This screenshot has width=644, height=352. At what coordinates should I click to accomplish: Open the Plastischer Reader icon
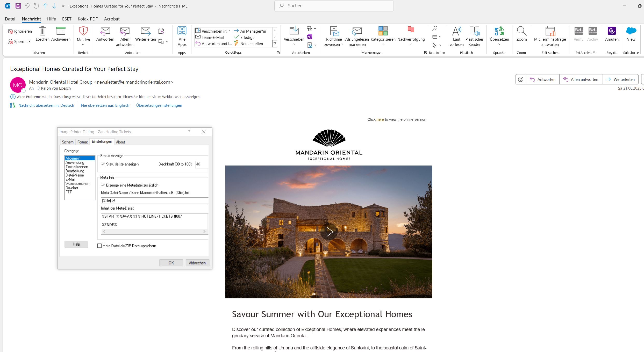tap(474, 31)
